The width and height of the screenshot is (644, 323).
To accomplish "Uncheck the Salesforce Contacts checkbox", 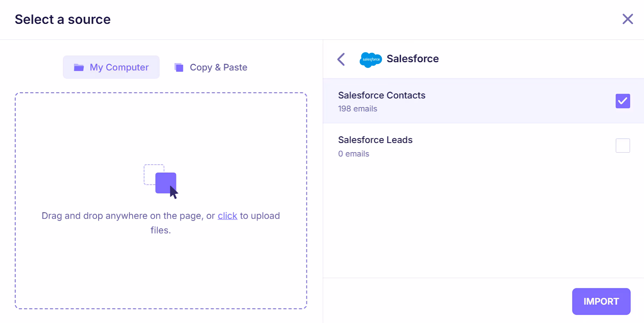I will click(623, 101).
